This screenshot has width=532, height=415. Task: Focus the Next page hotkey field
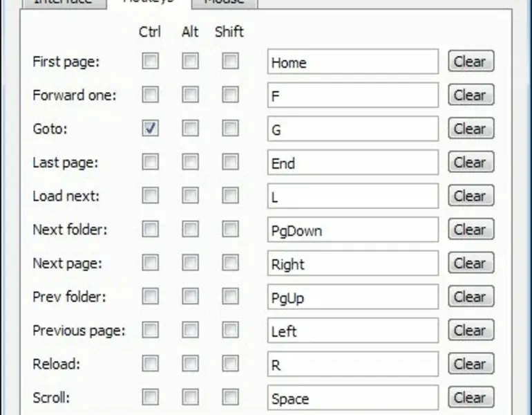coord(352,264)
